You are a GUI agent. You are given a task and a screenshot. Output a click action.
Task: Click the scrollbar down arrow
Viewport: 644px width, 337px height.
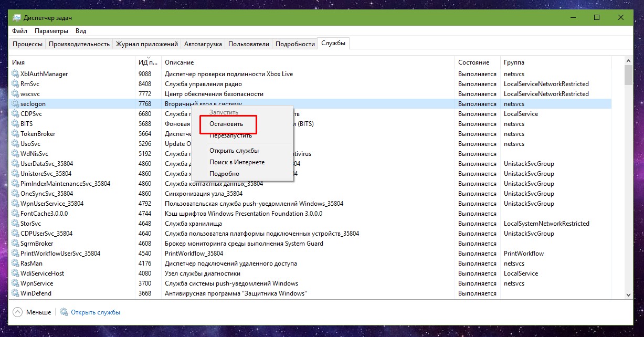pos(628,294)
